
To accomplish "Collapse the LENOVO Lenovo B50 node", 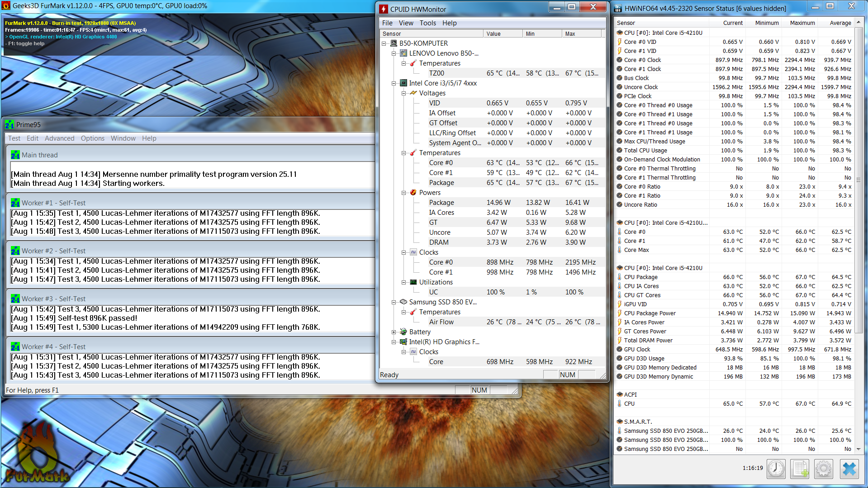I will tap(394, 53).
